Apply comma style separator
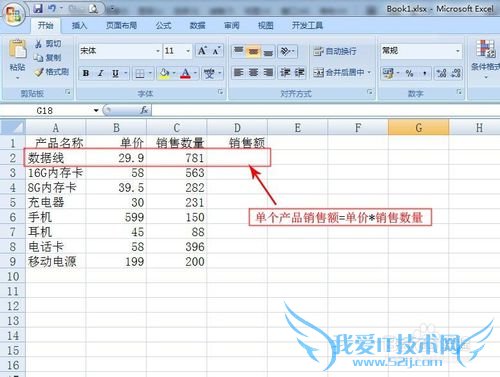 (x=424, y=73)
